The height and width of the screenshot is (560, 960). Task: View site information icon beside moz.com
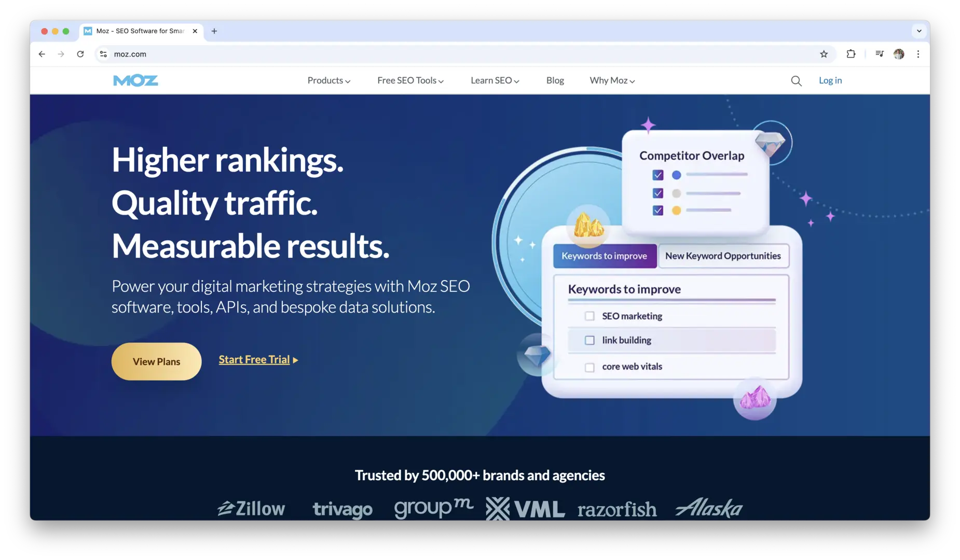(103, 54)
